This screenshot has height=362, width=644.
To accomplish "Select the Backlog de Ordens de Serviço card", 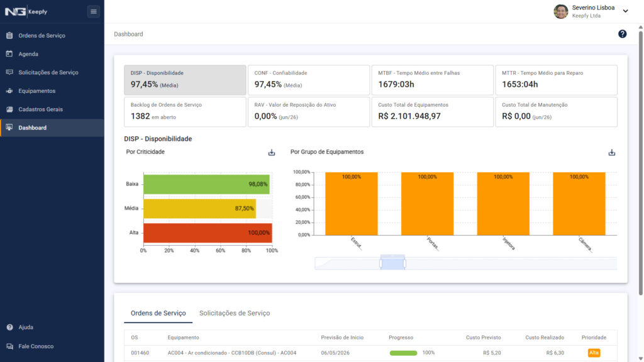I will point(185,112).
